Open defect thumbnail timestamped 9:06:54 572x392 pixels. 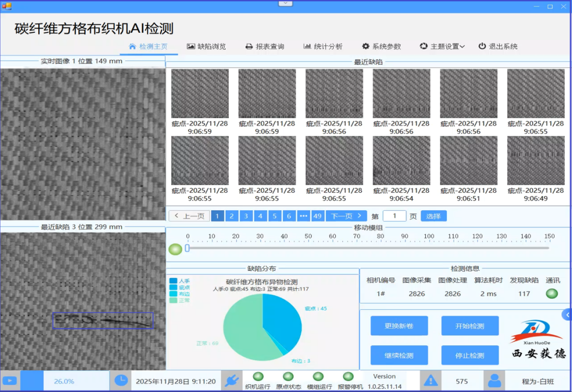[x=401, y=161]
